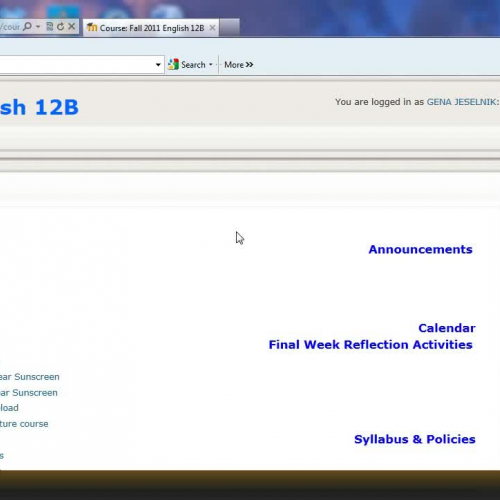This screenshot has width=500, height=500.
Task: Open the toolbar search field history dropdown
Action: pos(158,65)
